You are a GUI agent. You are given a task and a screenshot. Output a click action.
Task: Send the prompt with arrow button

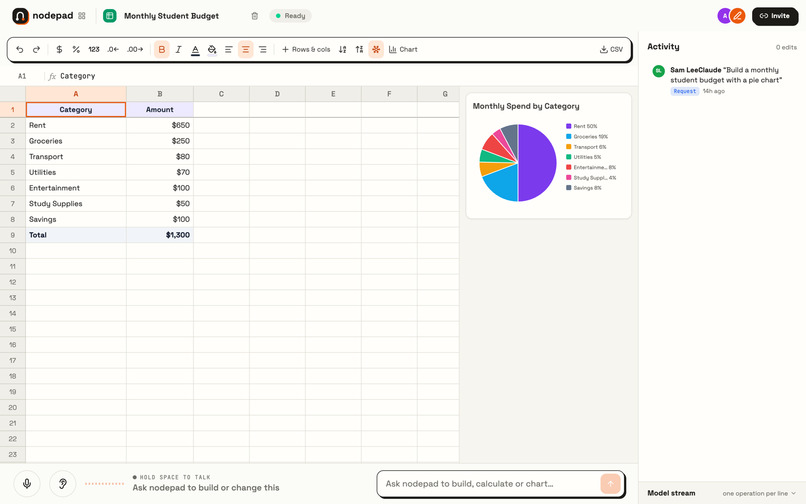pos(610,484)
